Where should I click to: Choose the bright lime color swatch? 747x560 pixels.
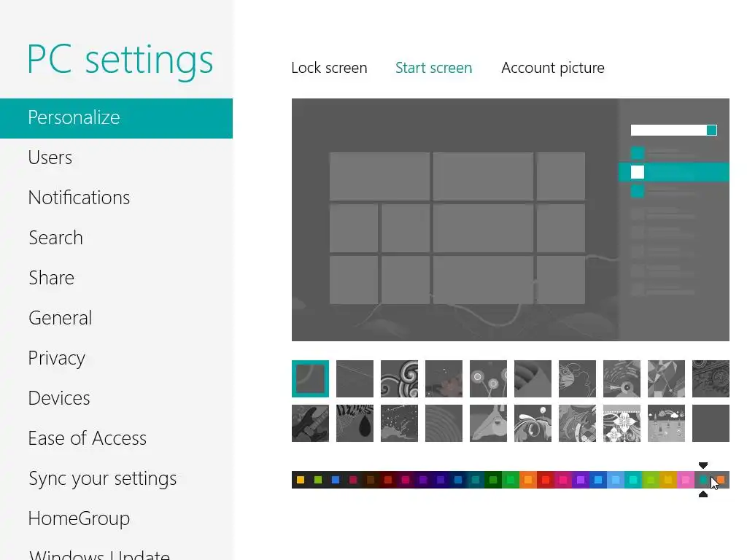(x=650, y=480)
